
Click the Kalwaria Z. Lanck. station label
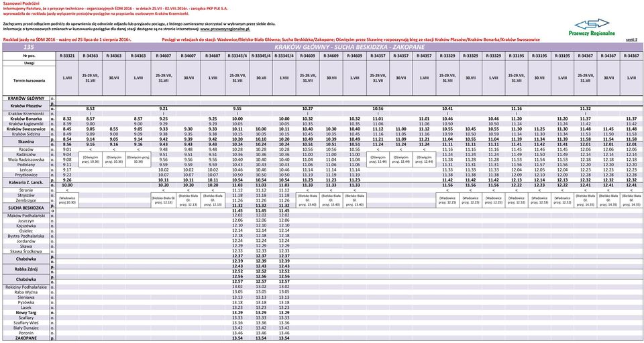[x=27, y=182]
